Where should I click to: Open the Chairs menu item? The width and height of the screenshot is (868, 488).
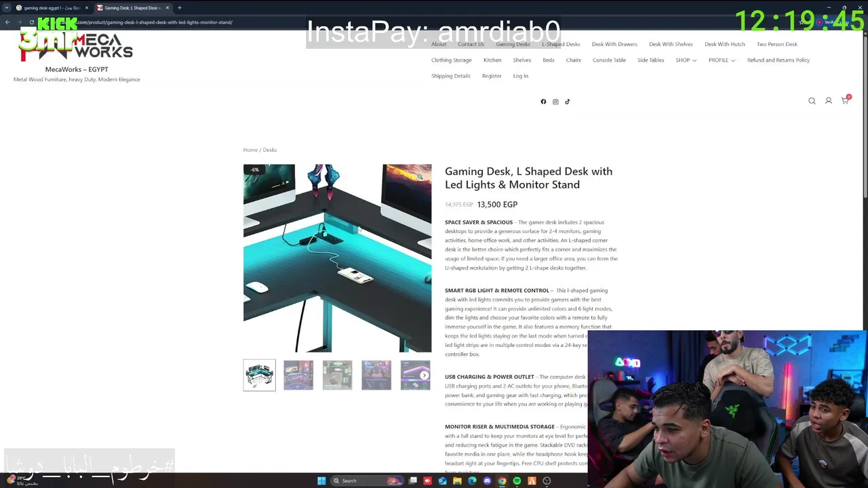pyautogui.click(x=574, y=60)
